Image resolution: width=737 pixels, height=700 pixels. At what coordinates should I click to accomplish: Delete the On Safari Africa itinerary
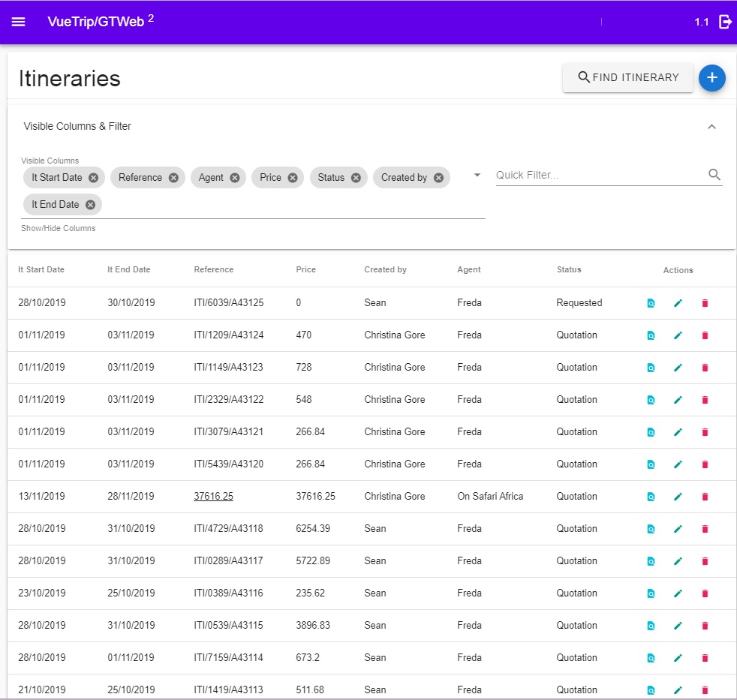(x=705, y=497)
